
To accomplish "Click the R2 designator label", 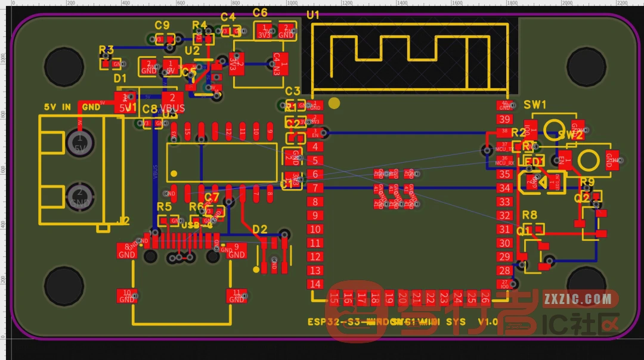I will tap(518, 132).
